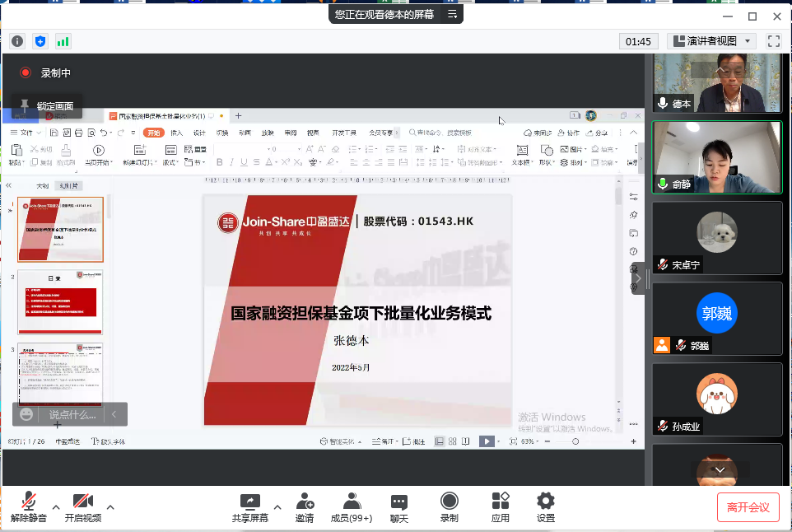Click the Record icon in toolbar
Viewport: 792px width, 532px height.
tap(449, 502)
